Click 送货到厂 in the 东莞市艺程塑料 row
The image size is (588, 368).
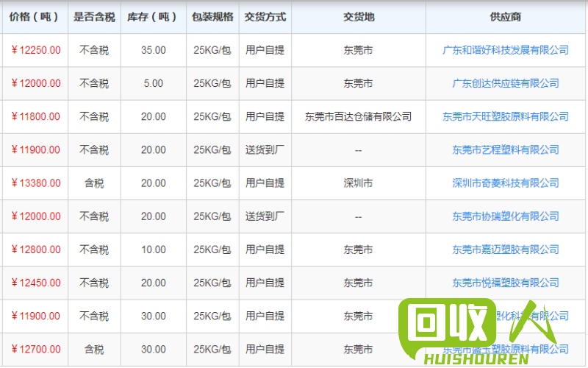[x=265, y=149]
